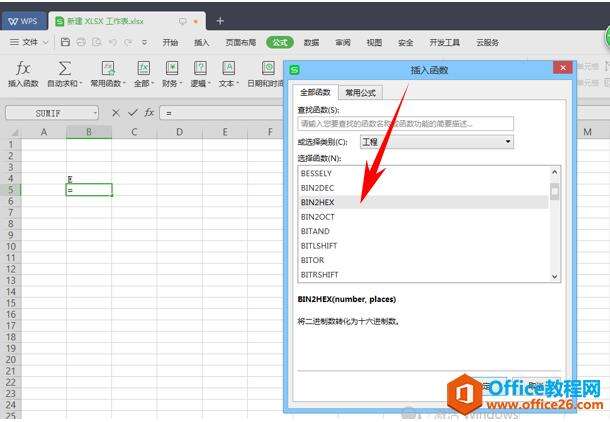The image size is (610, 422).
Task: Expand the 或选择类别 category dropdown
Action: coord(508,142)
